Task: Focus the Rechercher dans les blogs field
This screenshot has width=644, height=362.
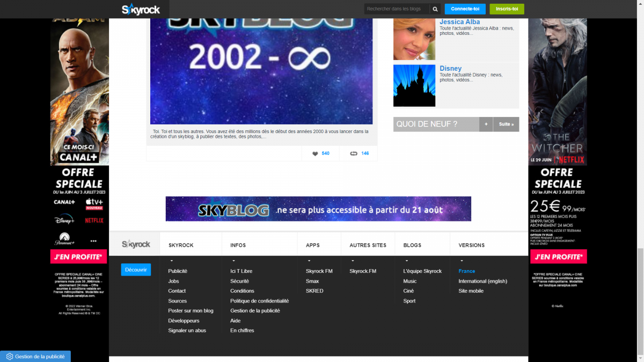Action: click(397, 9)
